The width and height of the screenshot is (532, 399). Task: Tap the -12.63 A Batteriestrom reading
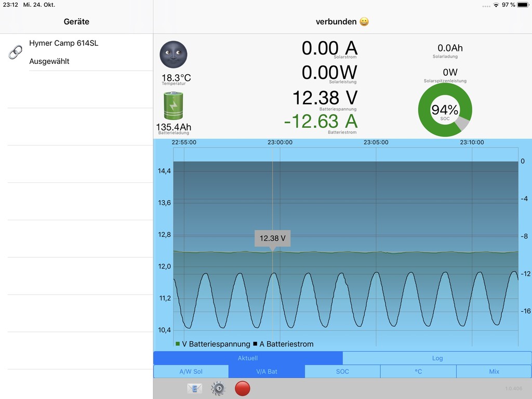(x=321, y=122)
